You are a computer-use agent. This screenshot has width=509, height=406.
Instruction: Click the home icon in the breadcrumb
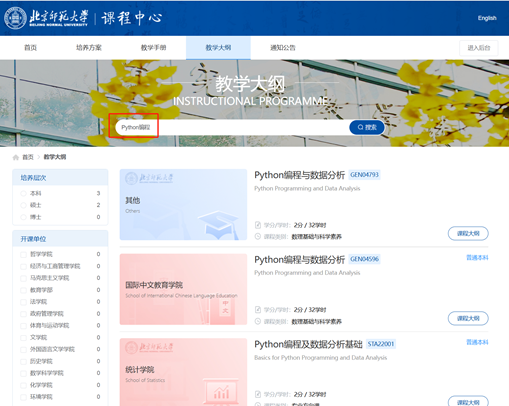pyautogui.click(x=16, y=157)
